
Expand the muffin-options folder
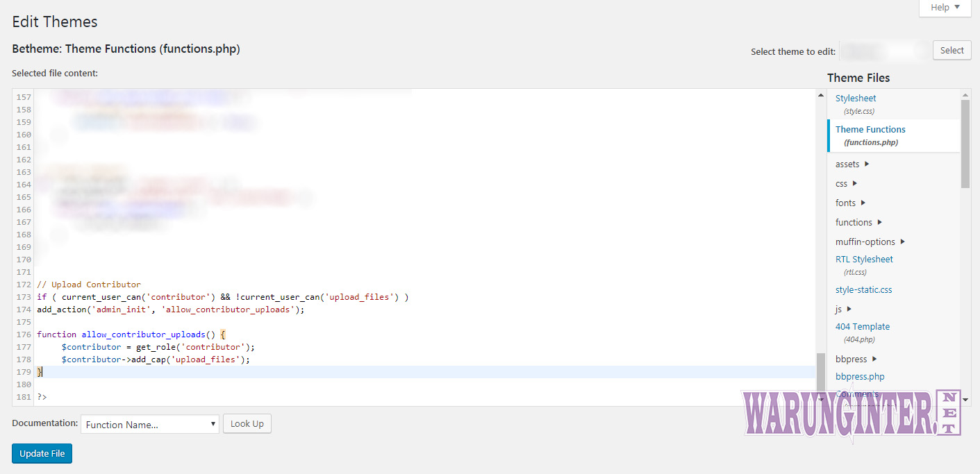[x=870, y=242]
